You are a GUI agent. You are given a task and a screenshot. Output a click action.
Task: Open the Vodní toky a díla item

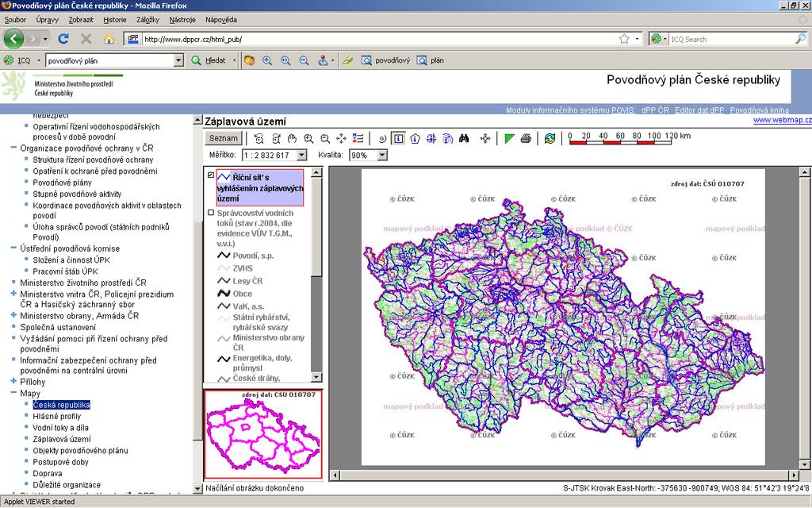click(x=60, y=428)
